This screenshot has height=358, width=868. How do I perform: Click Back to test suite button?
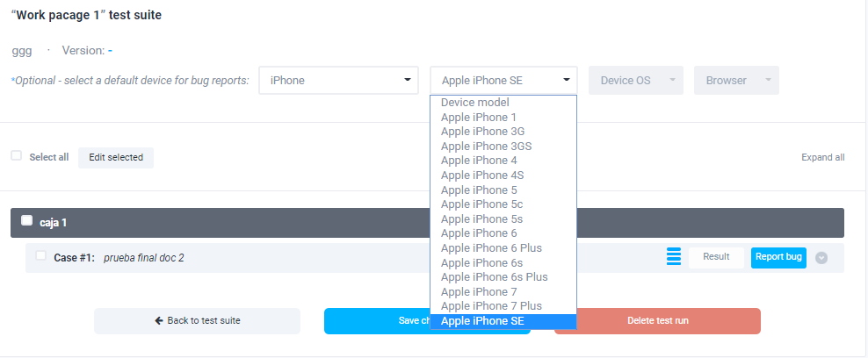[197, 321]
